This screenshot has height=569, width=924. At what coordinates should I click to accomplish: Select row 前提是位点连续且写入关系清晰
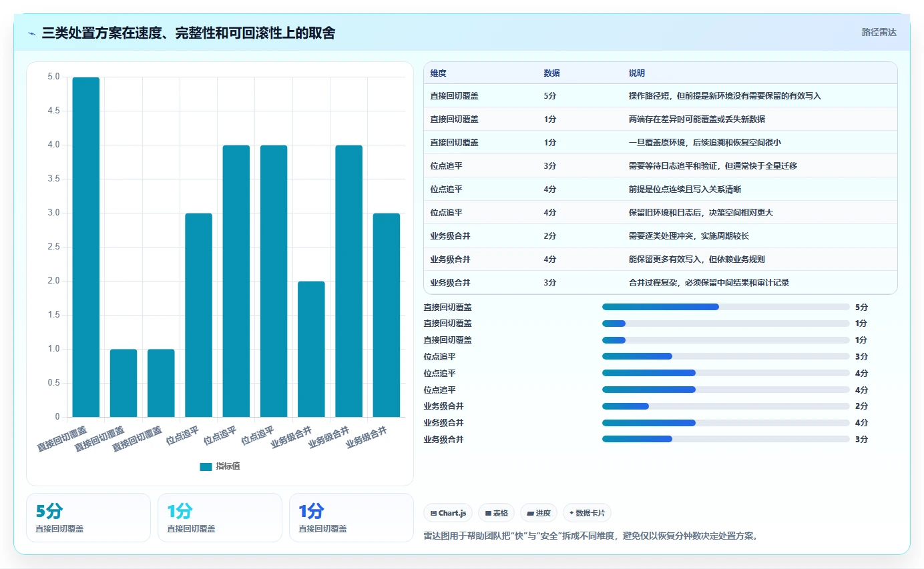click(660, 189)
